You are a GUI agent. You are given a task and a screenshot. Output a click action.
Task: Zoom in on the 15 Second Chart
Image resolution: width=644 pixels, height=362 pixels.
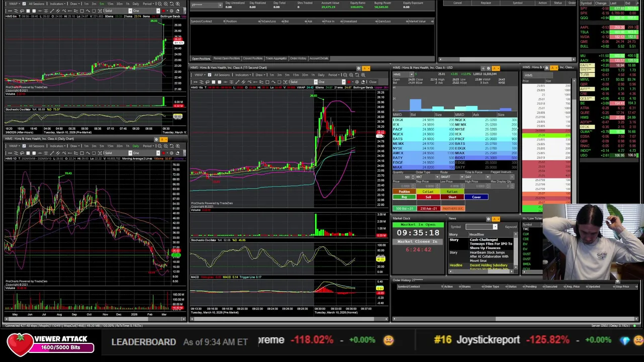[351, 75]
